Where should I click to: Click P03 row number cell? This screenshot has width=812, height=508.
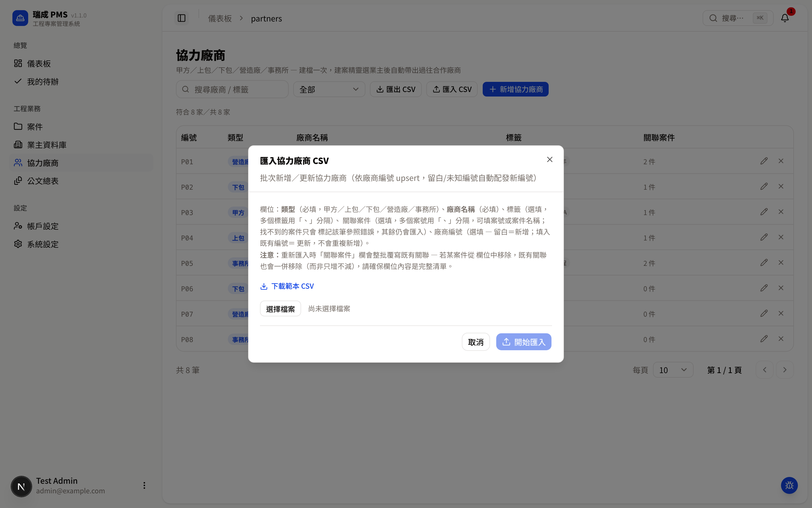click(187, 213)
